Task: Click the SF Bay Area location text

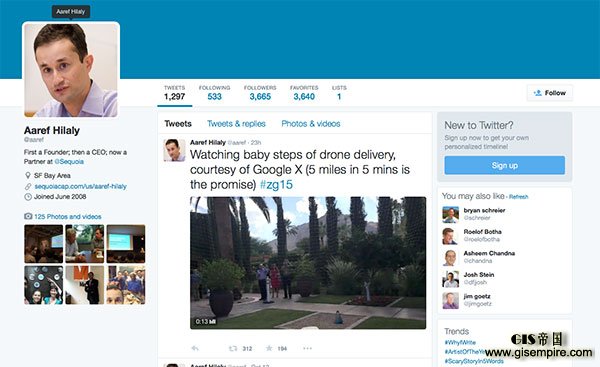Action: pyautogui.click(x=52, y=176)
